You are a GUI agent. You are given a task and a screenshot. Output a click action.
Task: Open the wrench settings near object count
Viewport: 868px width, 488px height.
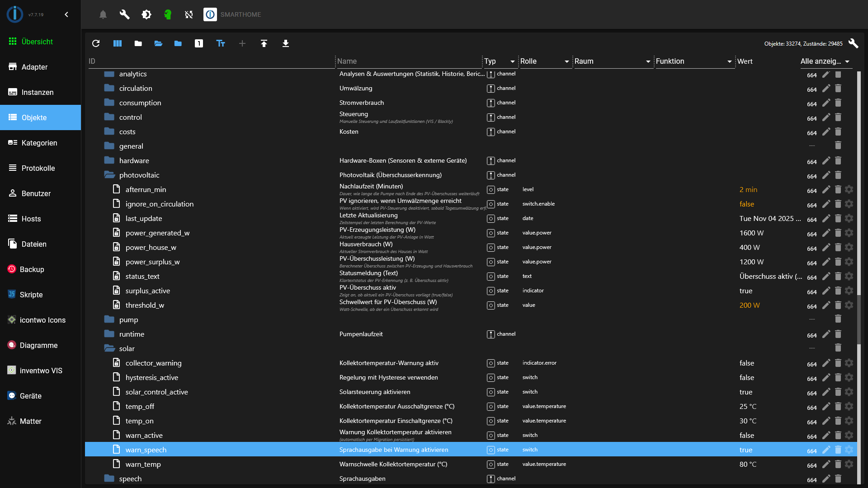[x=854, y=43]
